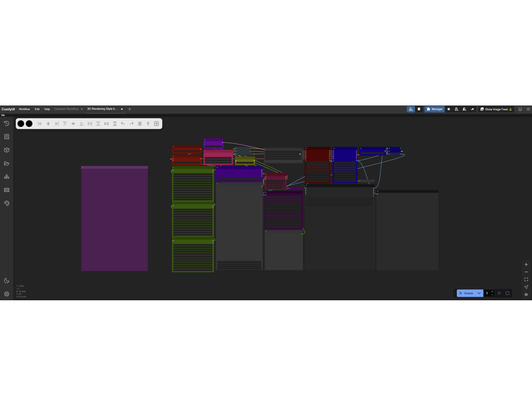Expand the Queue button dropdown arrow
This screenshot has width=532, height=399.
coord(479,293)
